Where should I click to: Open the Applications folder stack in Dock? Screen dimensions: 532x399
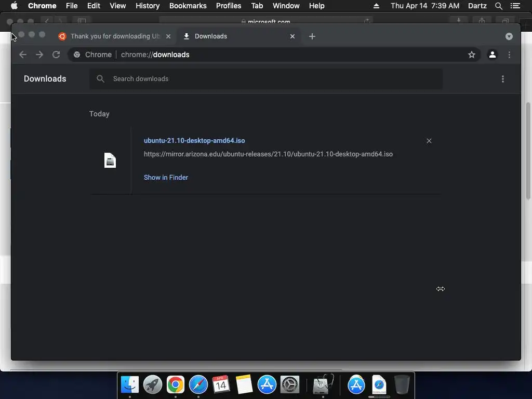coord(356,385)
